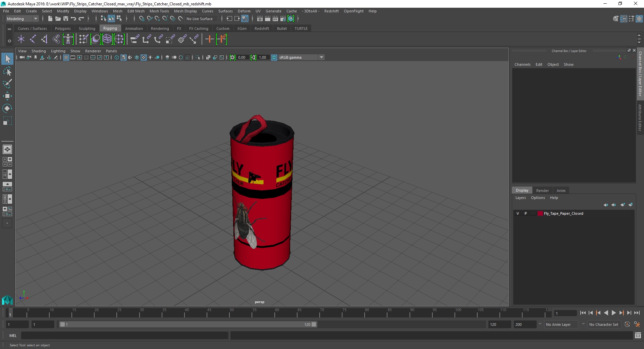644x349 pixels.
Task: Choose the Move tool in toolbox
Action: click(x=7, y=96)
